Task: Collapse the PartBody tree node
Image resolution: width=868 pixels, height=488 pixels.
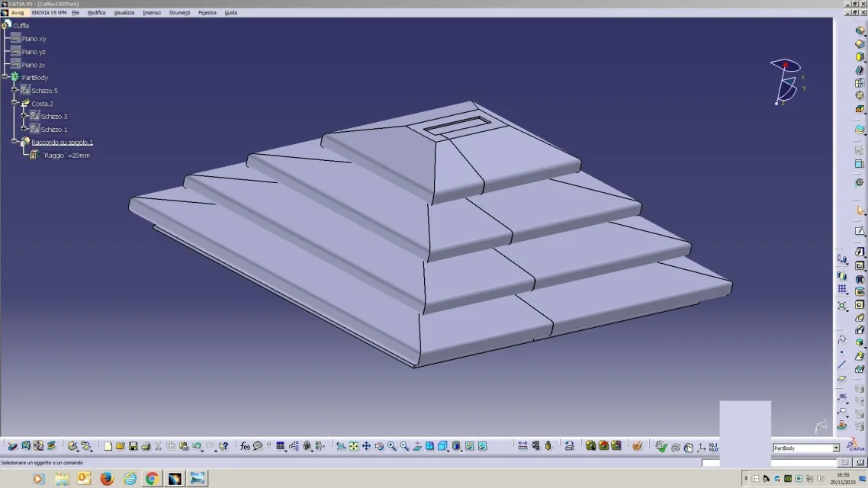Action: coord(5,78)
